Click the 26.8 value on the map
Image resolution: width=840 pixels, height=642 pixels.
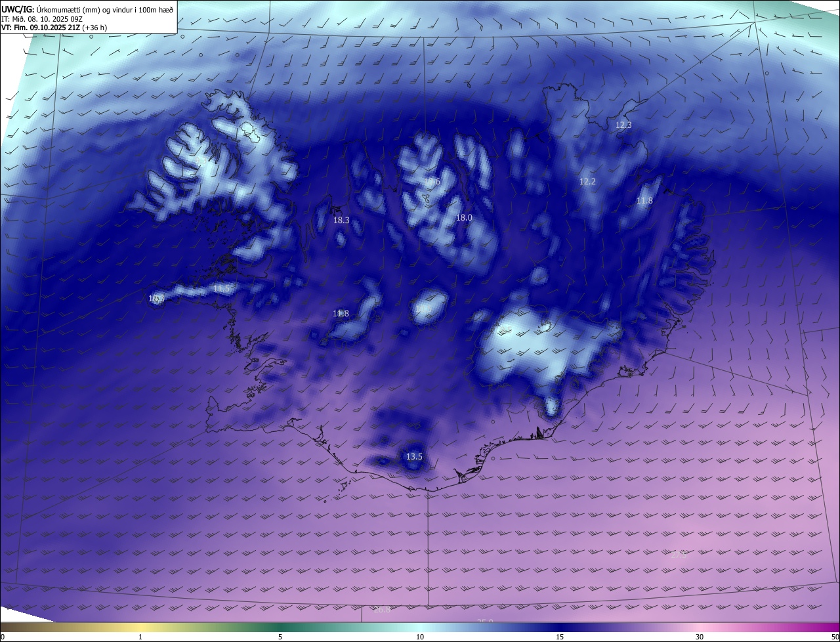click(x=382, y=610)
